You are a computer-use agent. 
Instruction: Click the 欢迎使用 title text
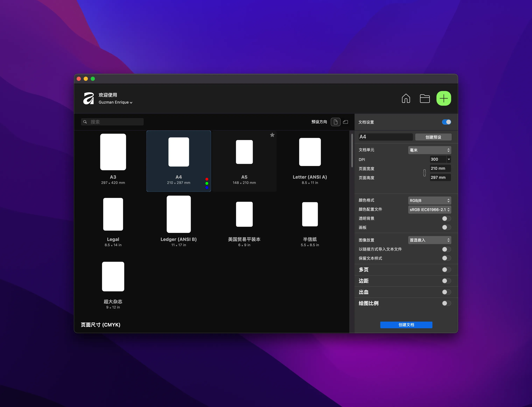pos(108,95)
